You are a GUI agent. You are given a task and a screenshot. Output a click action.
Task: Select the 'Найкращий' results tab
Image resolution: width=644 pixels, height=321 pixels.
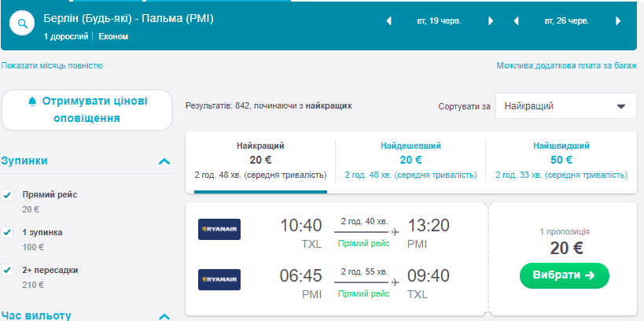(260, 160)
